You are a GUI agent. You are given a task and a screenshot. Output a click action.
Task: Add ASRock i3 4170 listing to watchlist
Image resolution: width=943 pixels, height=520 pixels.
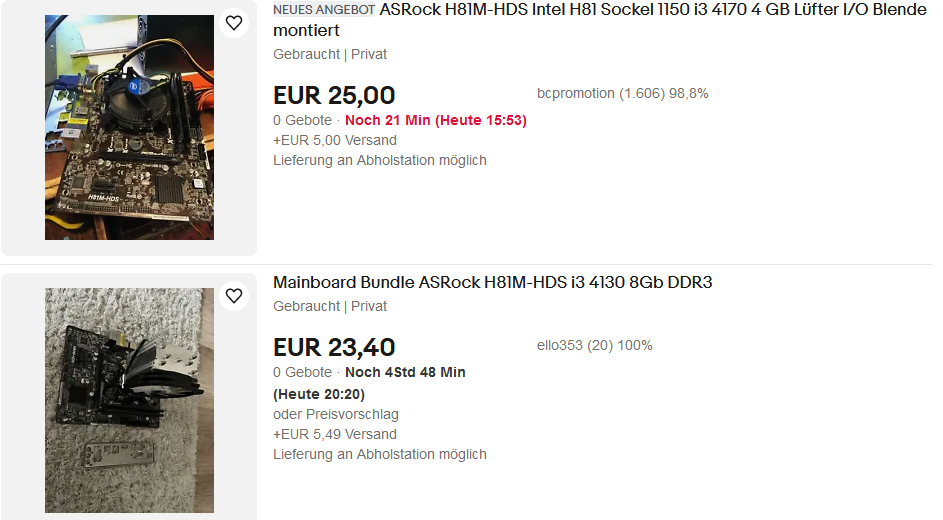(x=233, y=23)
